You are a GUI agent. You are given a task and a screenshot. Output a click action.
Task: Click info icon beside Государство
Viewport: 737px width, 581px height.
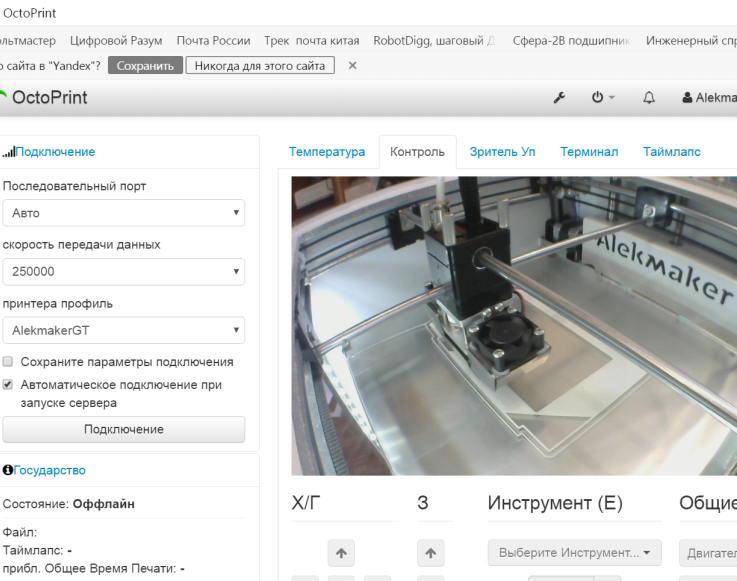(x=8, y=470)
